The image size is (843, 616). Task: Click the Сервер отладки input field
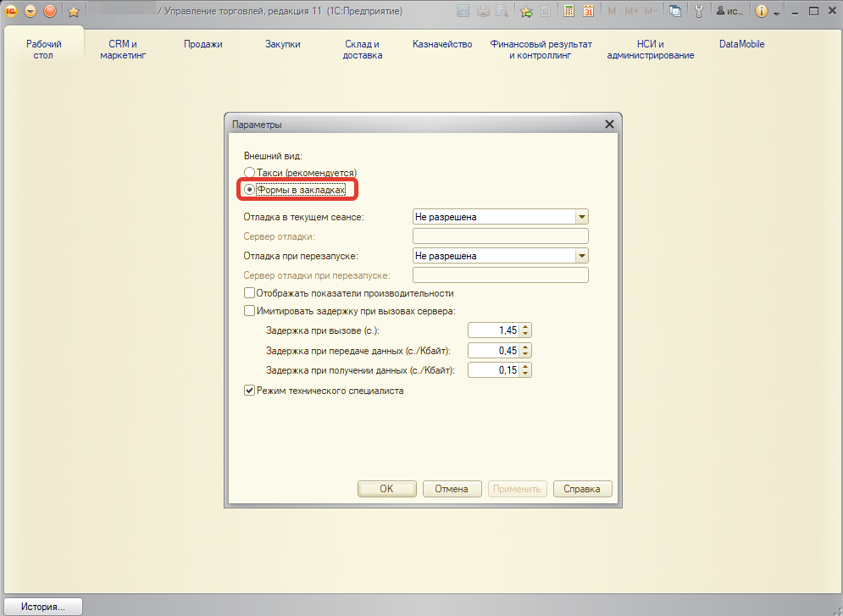pyautogui.click(x=501, y=236)
